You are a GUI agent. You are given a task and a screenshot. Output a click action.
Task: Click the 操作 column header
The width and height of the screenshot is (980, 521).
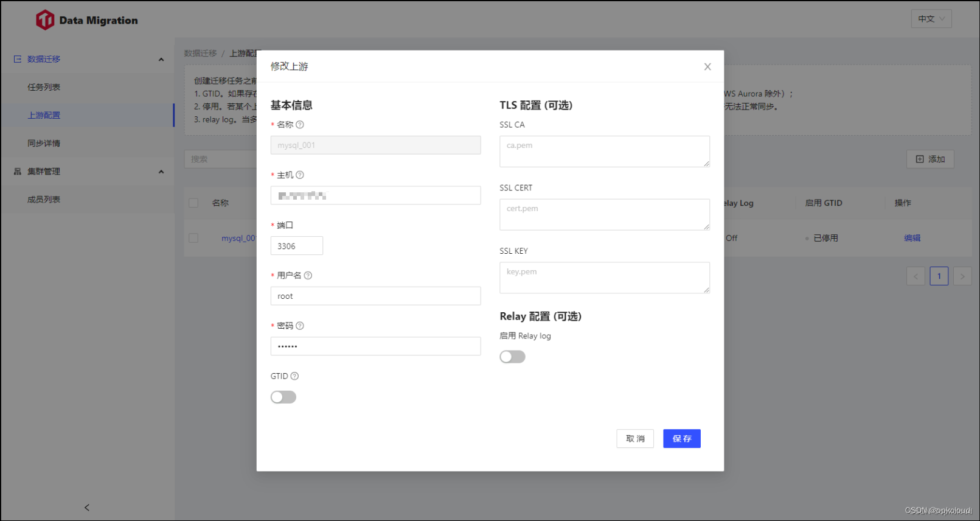[903, 203]
